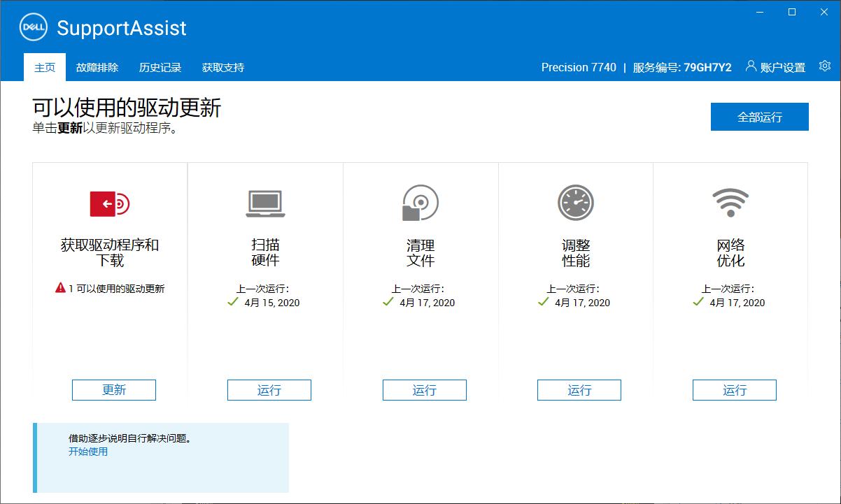The height and width of the screenshot is (504, 841).
Task: Click the 账户设置 person icon
Action: point(751,65)
